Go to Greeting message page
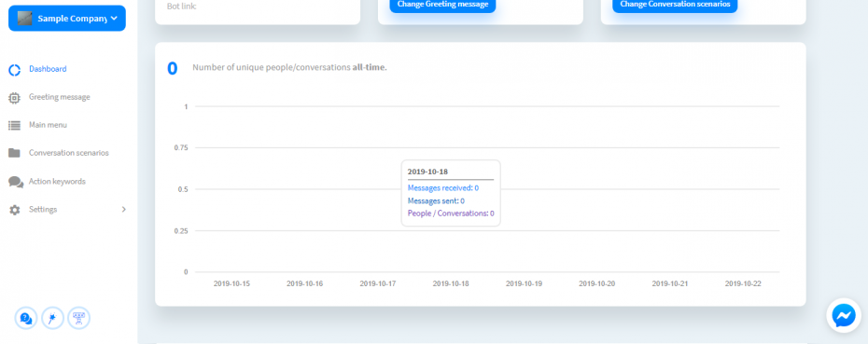 click(x=59, y=97)
